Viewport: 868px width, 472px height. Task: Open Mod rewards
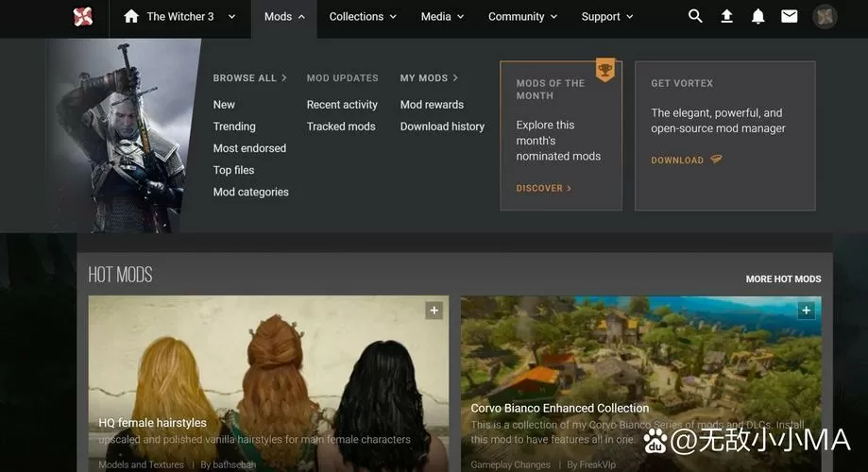pos(432,105)
